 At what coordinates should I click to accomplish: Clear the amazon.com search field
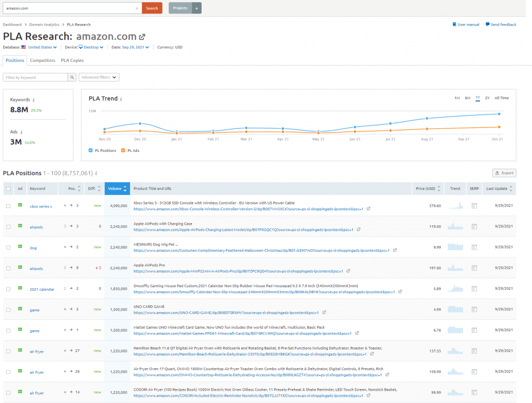tap(137, 8)
